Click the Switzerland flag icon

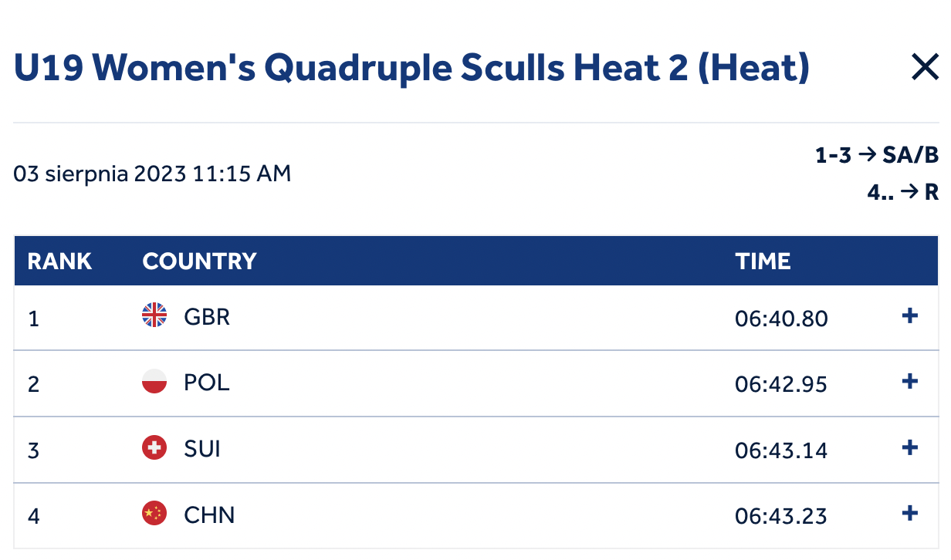point(154,447)
